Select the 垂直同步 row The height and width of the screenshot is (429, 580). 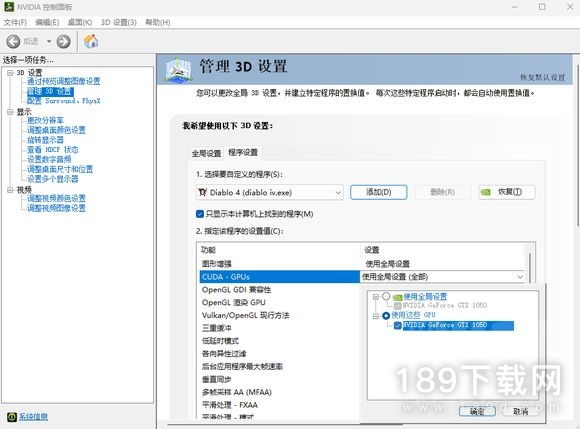tap(280, 379)
